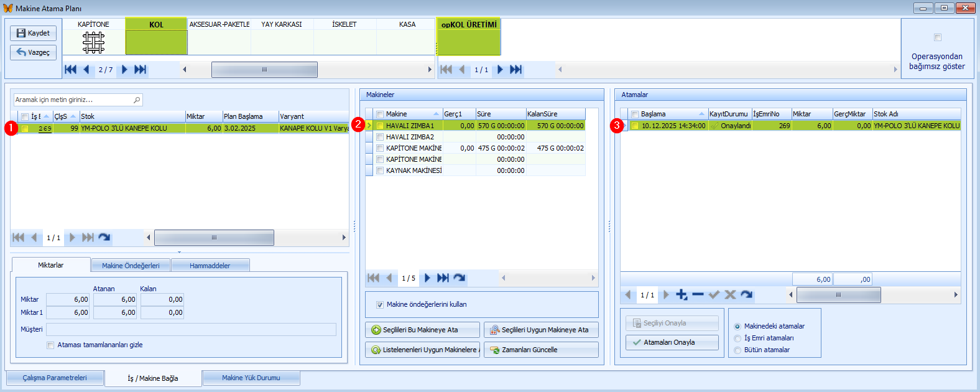
Task: Select 'İş Emri atamaları' radio option
Action: pyautogui.click(x=737, y=338)
